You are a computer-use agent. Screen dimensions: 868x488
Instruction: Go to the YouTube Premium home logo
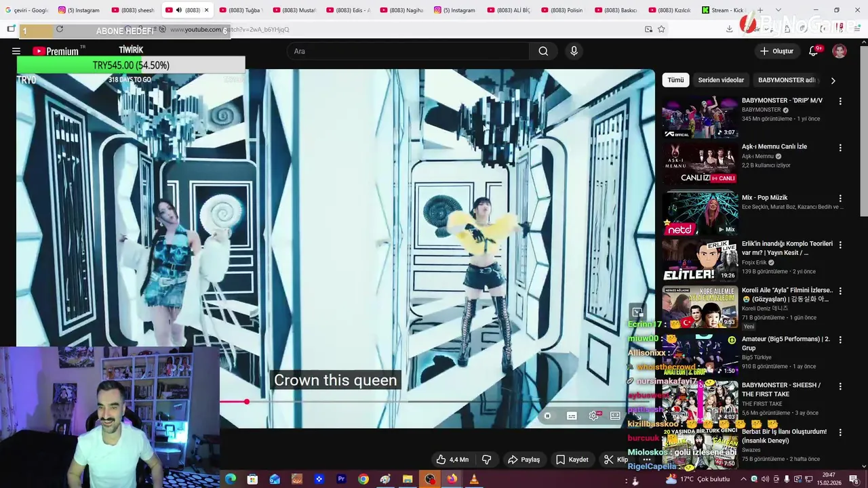pyautogui.click(x=55, y=51)
